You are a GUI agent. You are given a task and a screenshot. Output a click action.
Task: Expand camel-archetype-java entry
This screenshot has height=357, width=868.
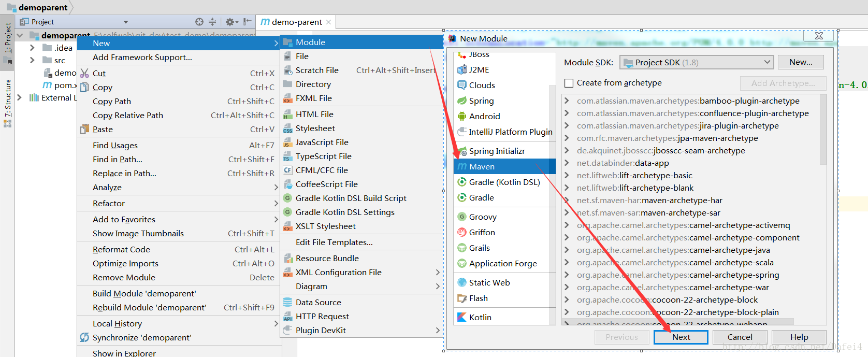coord(567,250)
